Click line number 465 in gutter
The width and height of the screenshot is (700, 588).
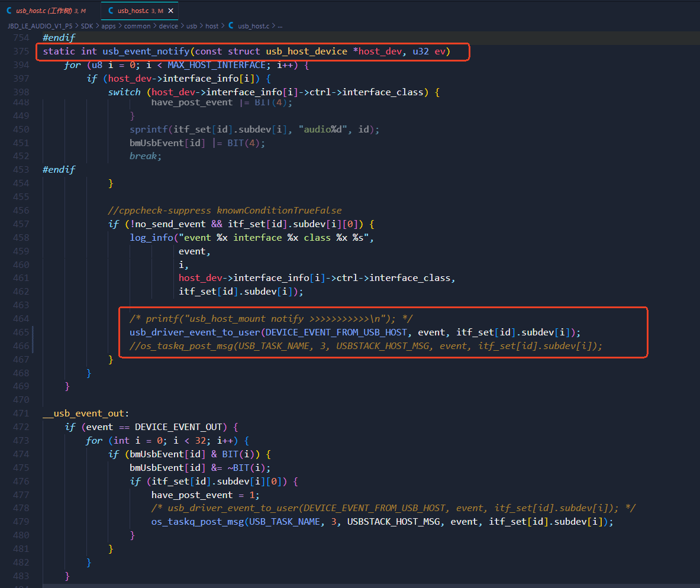pos(21,332)
